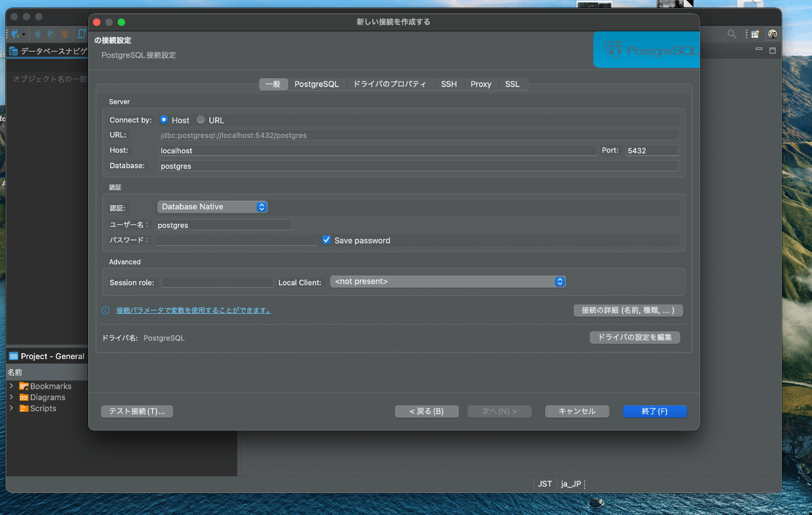Viewport: 812px width, 515px height.
Task: Select the Host connect-by radio button
Action: point(164,119)
